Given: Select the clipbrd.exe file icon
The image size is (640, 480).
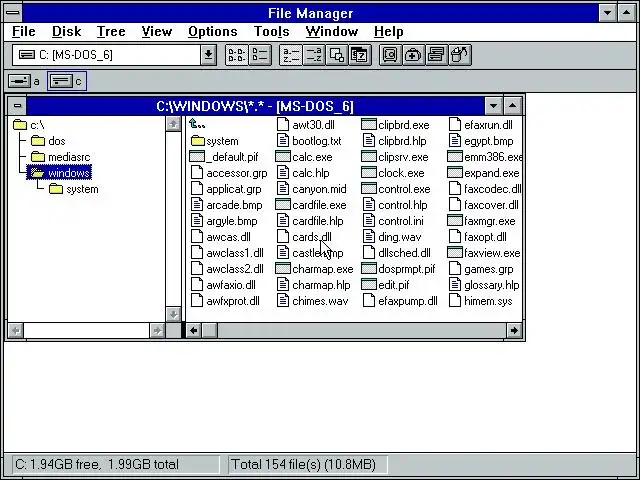Looking at the screenshot, I should [369, 124].
